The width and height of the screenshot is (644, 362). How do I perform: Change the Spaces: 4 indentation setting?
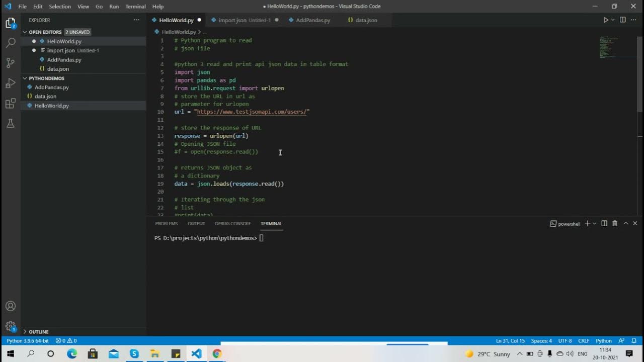pyautogui.click(x=541, y=341)
